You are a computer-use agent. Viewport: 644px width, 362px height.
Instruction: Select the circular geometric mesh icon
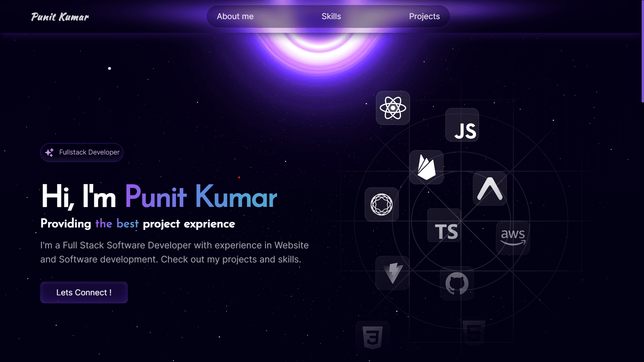click(381, 204)
